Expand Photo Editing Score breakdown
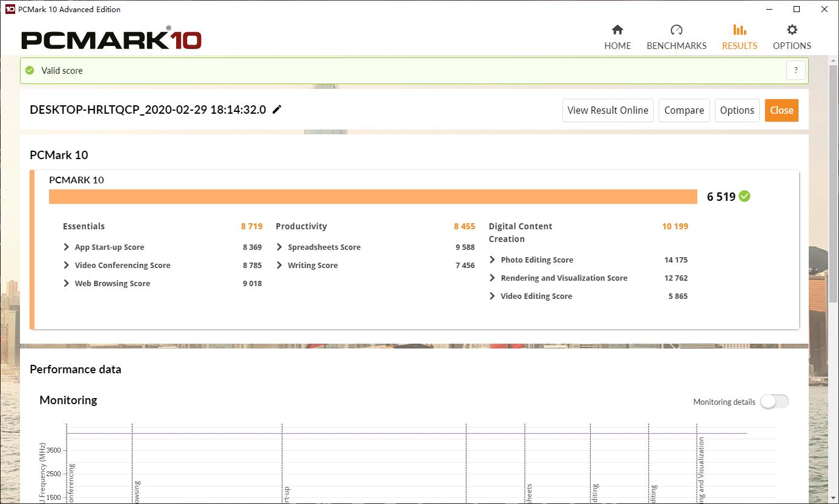Screen dimensions: 839x504 point(493,260)
